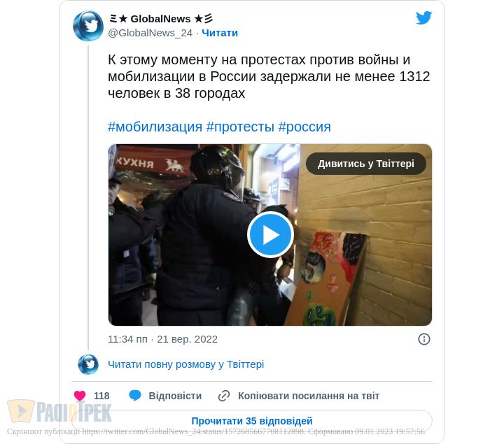Play the embedded protest video
Image resolution: width=504 pixels, height=444 pixels.
click(270, 235)
